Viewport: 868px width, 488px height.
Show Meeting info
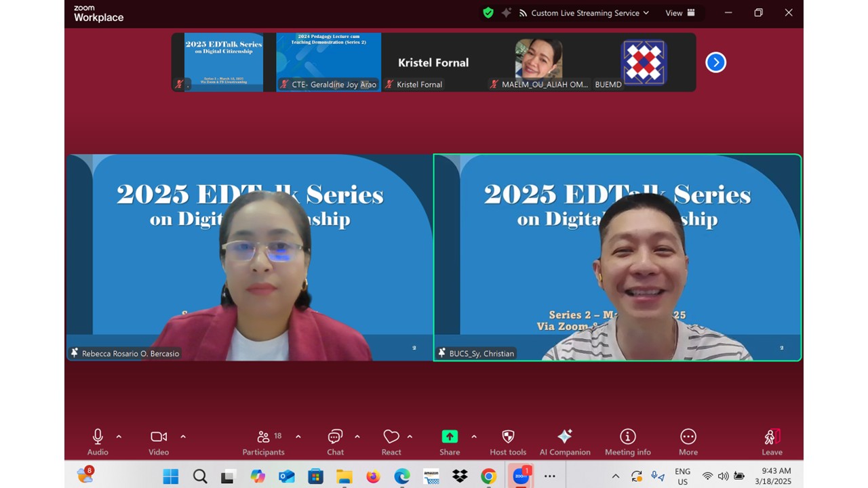(x=627, y=436)
